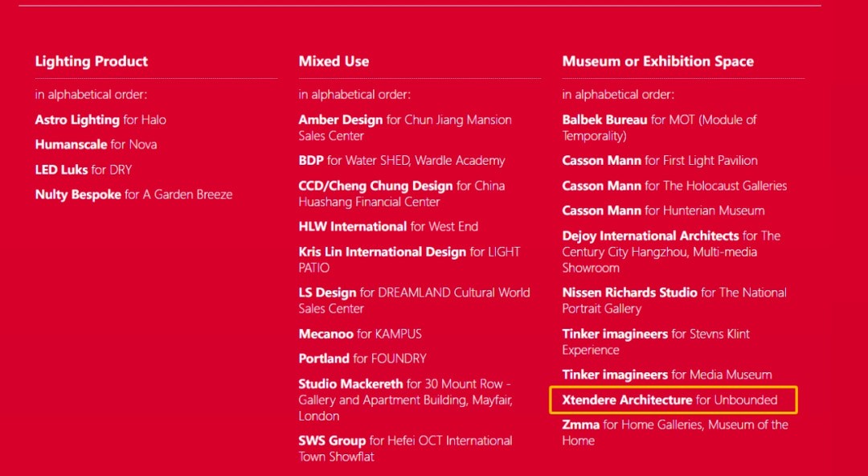Open HLW International for West End
This screenshot has width=868, height=476.
tap(387, 227)
